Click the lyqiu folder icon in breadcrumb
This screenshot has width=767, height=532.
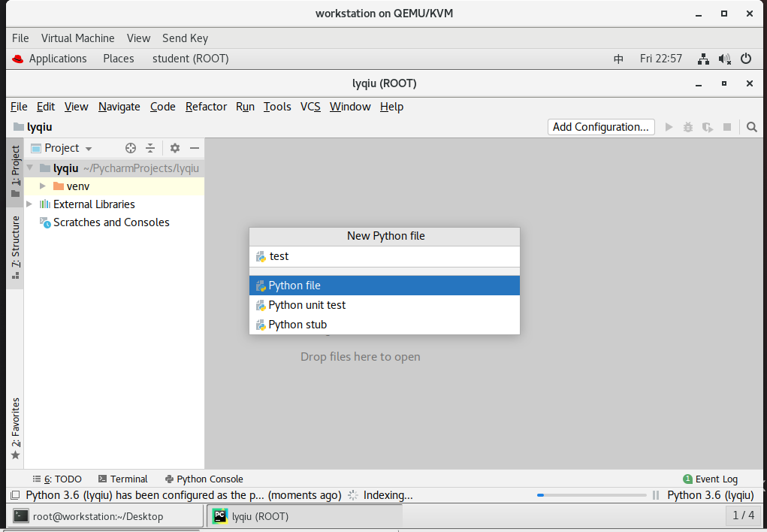pos(19,127)
